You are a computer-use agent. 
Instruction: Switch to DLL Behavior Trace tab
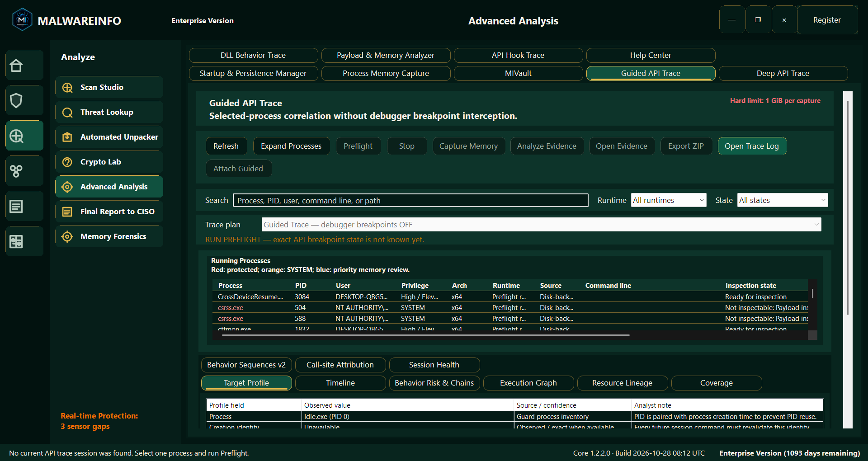point(253,55)
